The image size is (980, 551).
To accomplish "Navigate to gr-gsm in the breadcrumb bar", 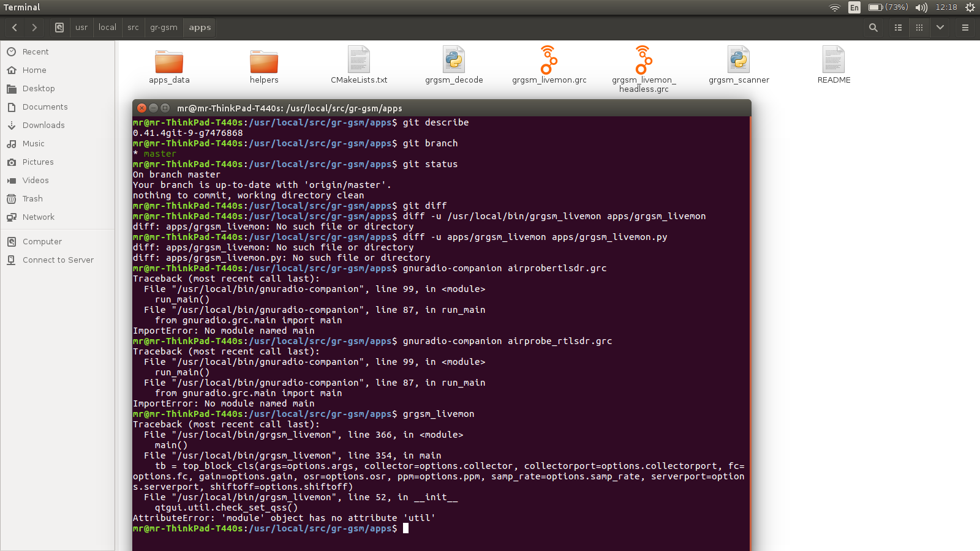I will coord(163,27).
